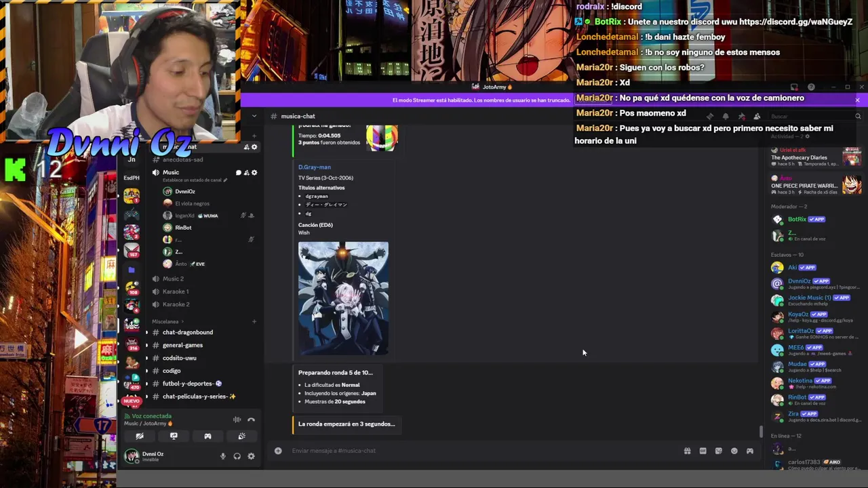868x488 pixels.
Task: Disconnect from voice with phone icon
Action: pos(251,420)
